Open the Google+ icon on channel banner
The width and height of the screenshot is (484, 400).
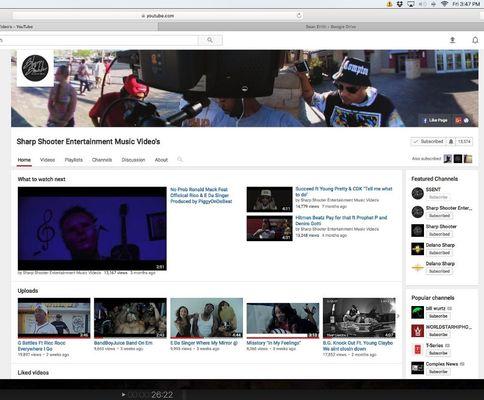459,120
